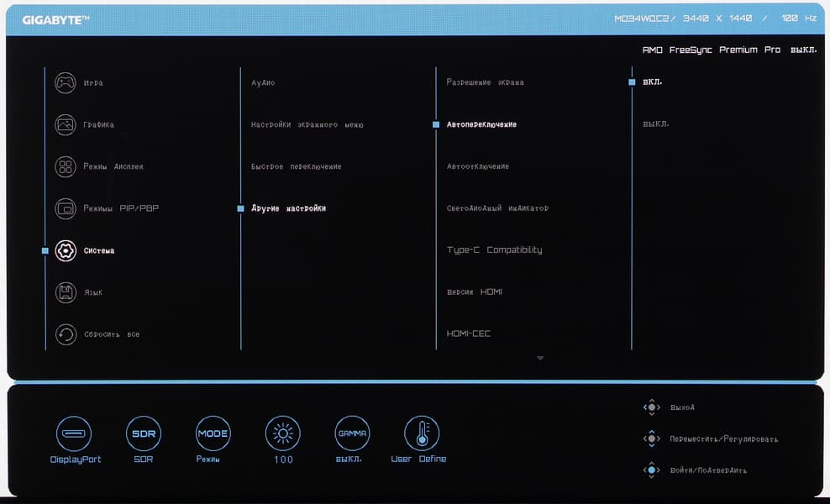Click ВЫКЛ. label under GAMMA icon
830x504 pixels.
pyautogui.click(x=349, y=459)
